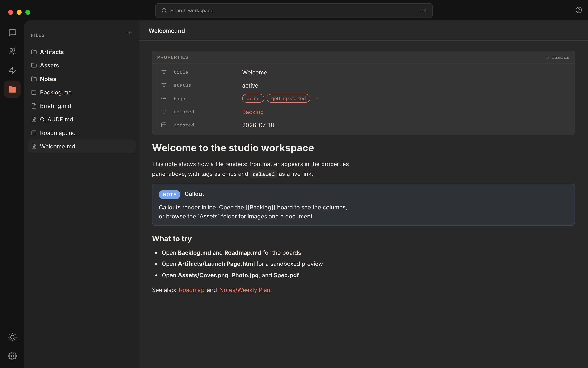Click the yellow macOS minimize button

pos(19,12)
